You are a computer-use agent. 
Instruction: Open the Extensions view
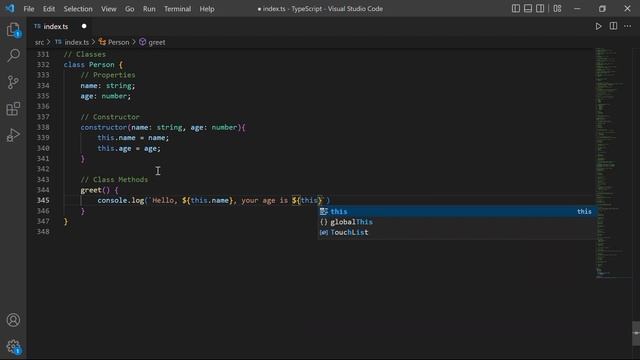click(13, 109)
